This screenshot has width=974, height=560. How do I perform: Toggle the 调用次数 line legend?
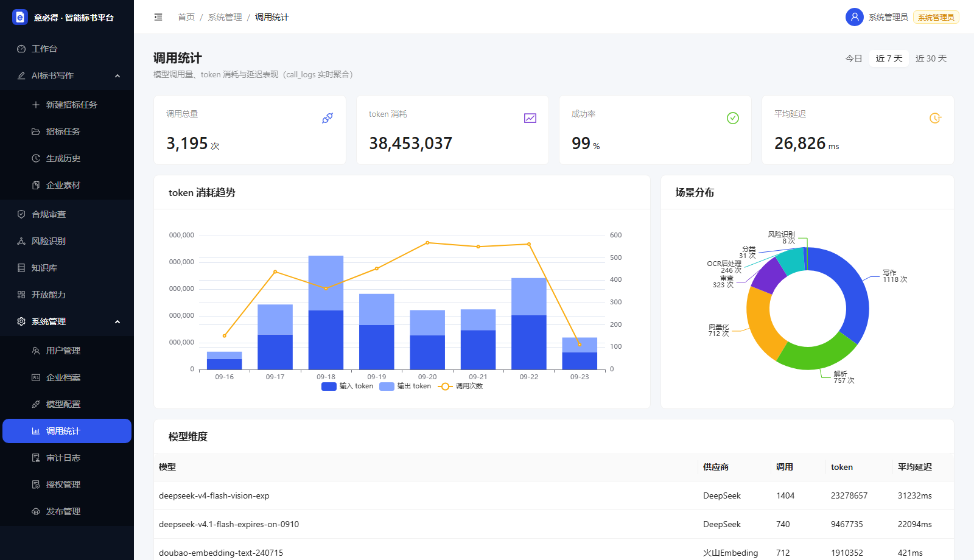460,386
